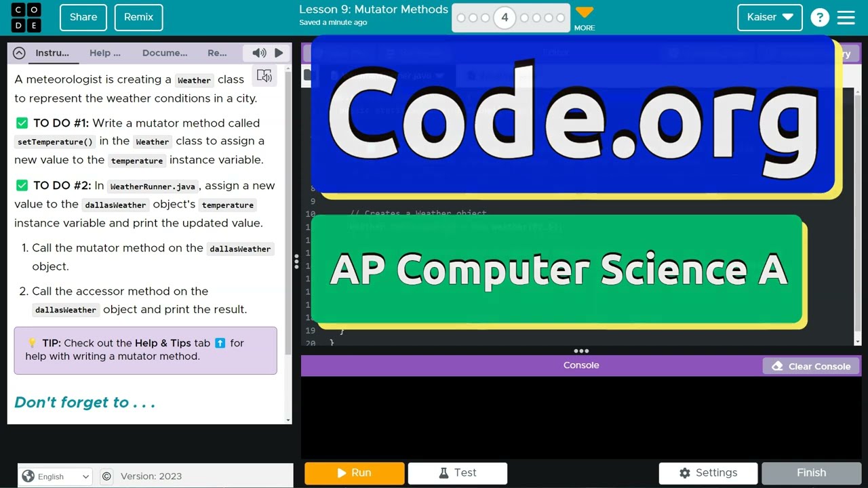Switch to the Help & Tips tab
Image resolution: width=868 pixels, height=488 pixels.
click(x=105, y=53)
